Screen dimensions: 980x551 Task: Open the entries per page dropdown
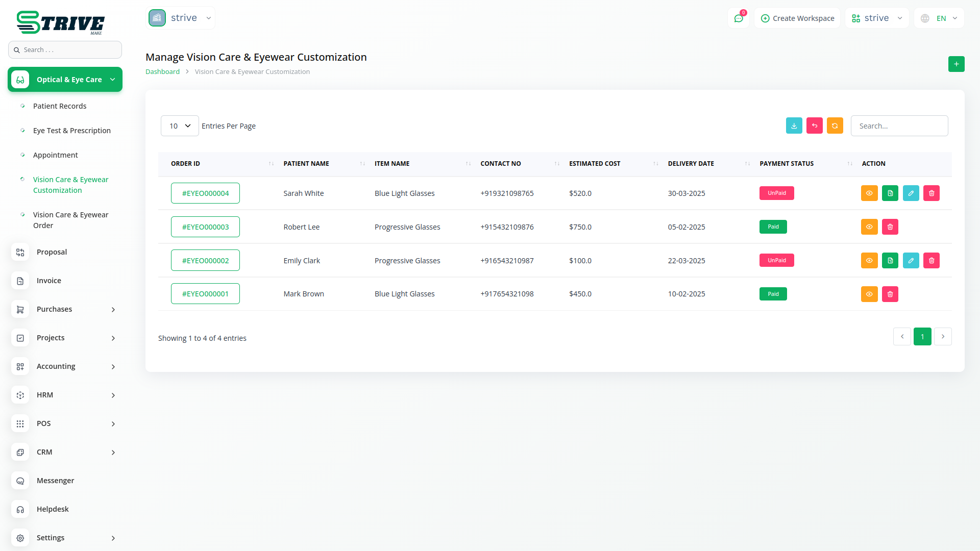180,126
